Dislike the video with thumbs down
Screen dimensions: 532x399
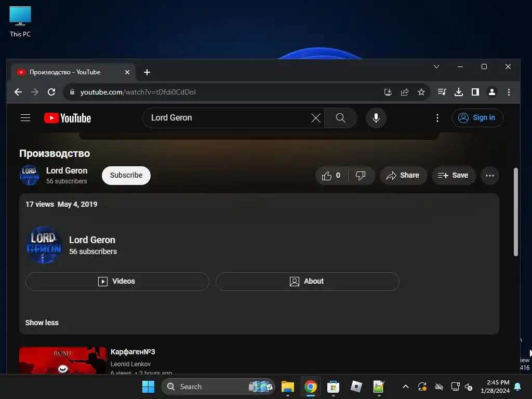361,176
